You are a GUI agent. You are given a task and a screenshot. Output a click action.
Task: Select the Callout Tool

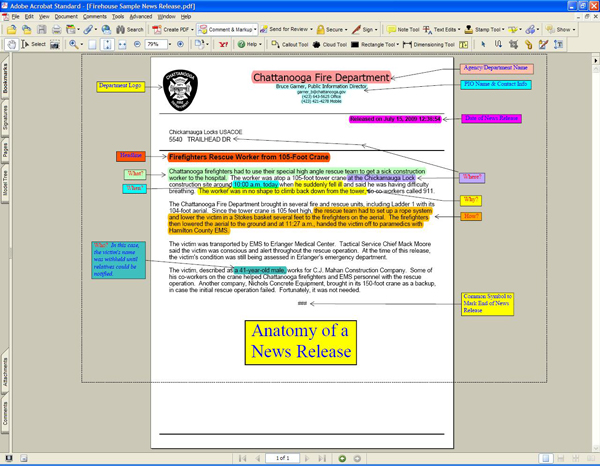(x=290, y=44)
